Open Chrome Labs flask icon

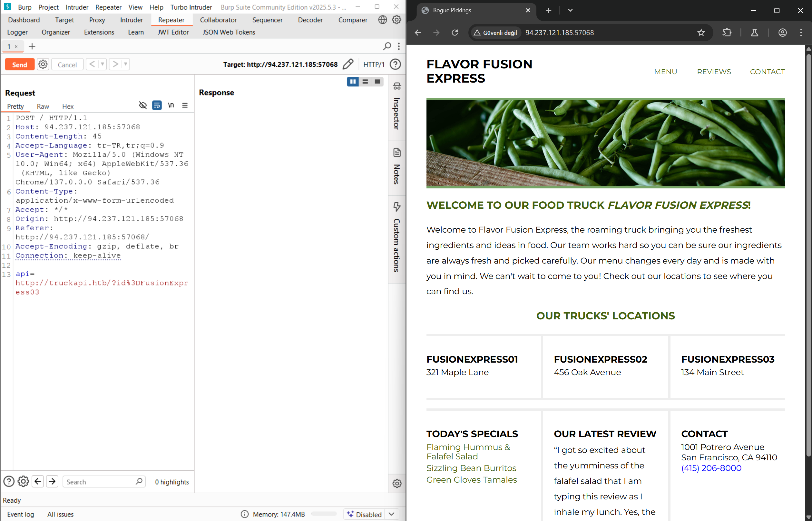(755, 33)
